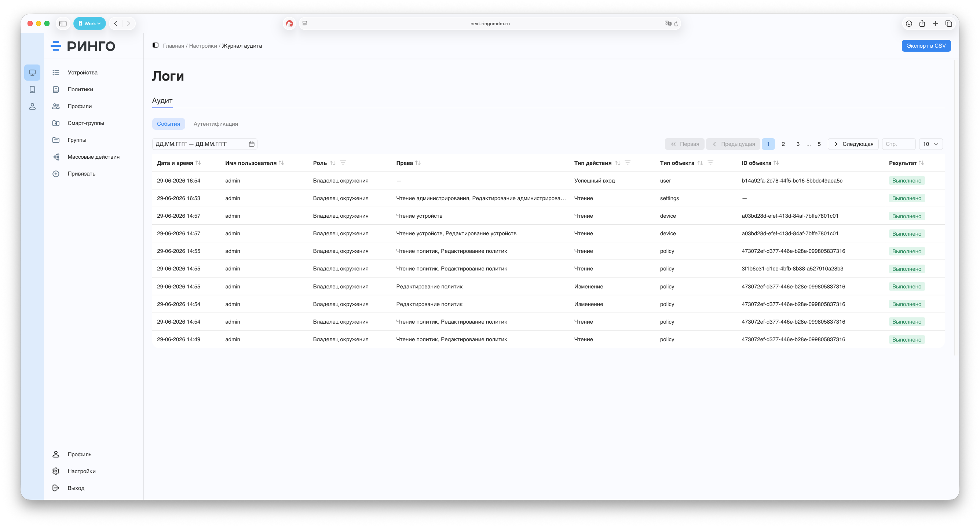The width and height of the screenshot is (980, 527).
Task: Expand the rows-per-page dropdown showing 10
Action: coord(930,144)
